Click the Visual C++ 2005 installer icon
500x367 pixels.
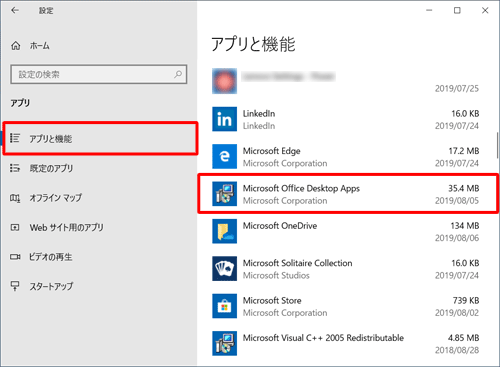point(224,343)
